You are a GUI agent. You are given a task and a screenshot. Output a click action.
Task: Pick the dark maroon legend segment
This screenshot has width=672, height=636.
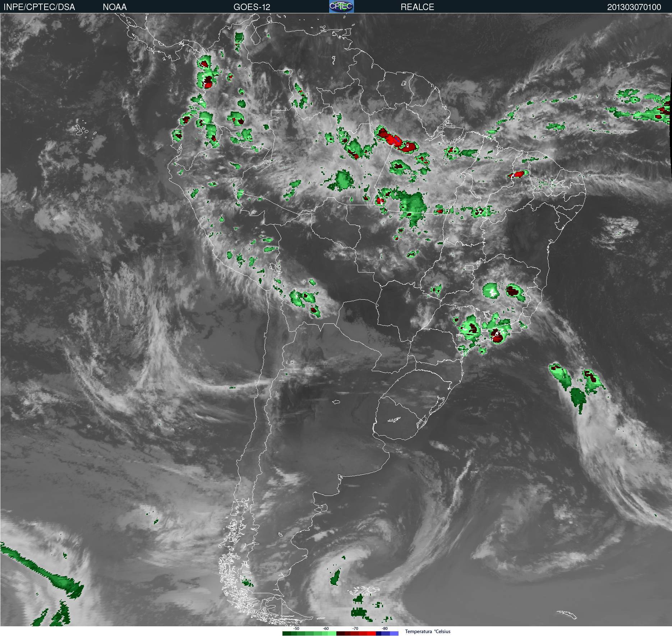[341, 633]
